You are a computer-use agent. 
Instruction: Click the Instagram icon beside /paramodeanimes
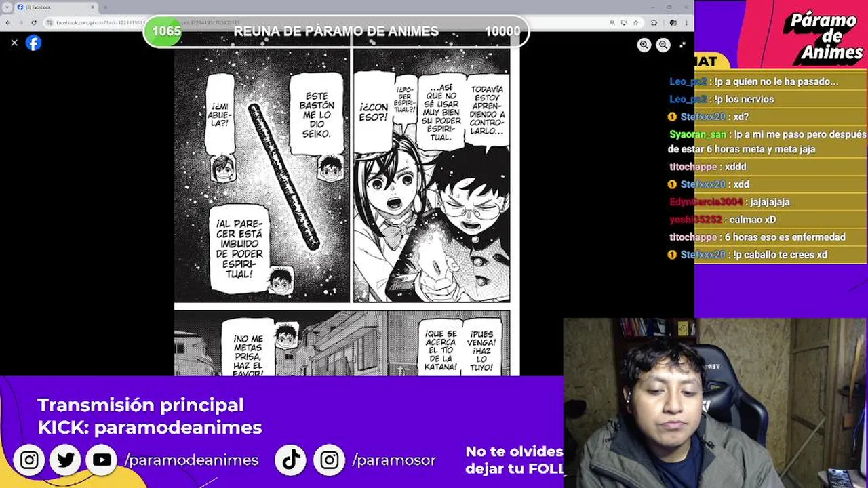(29, 460)
